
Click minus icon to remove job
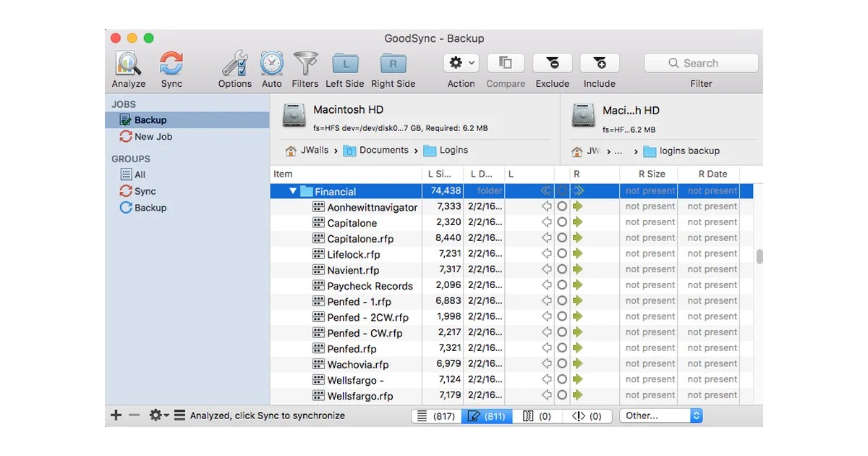(x=134, y=415)
